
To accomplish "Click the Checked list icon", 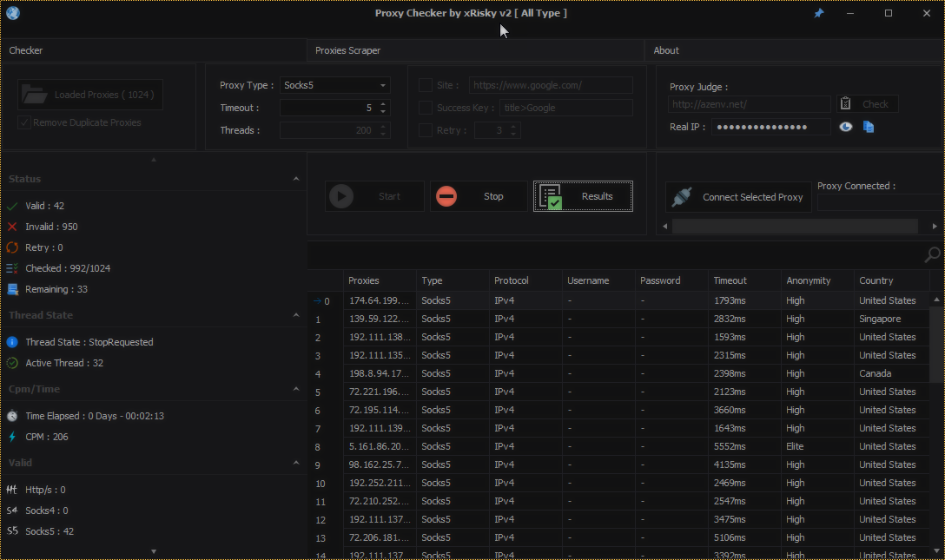I will click(x=12, y=268).
